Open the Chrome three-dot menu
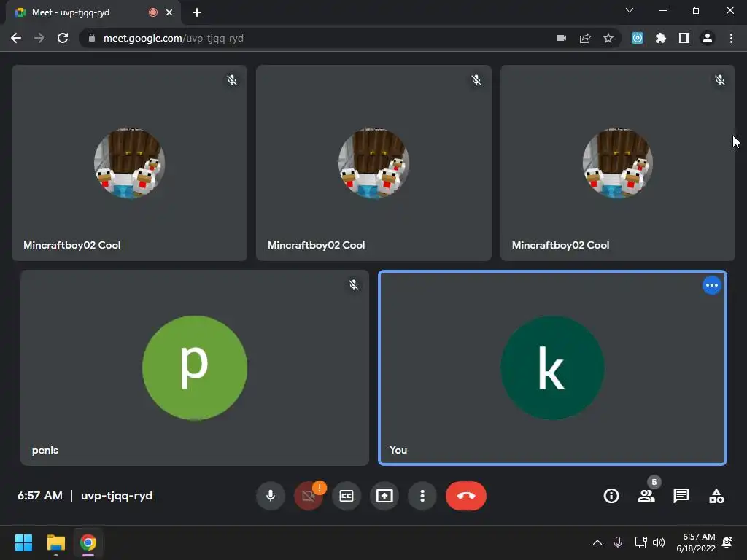This screenshot has width=747, height=560. [x=731, y=38]
